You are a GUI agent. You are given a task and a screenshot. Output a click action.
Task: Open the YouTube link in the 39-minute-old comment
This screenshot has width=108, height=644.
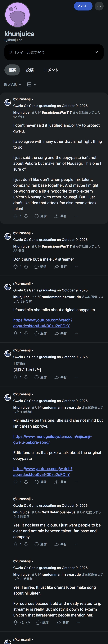[x=43, y=323]
